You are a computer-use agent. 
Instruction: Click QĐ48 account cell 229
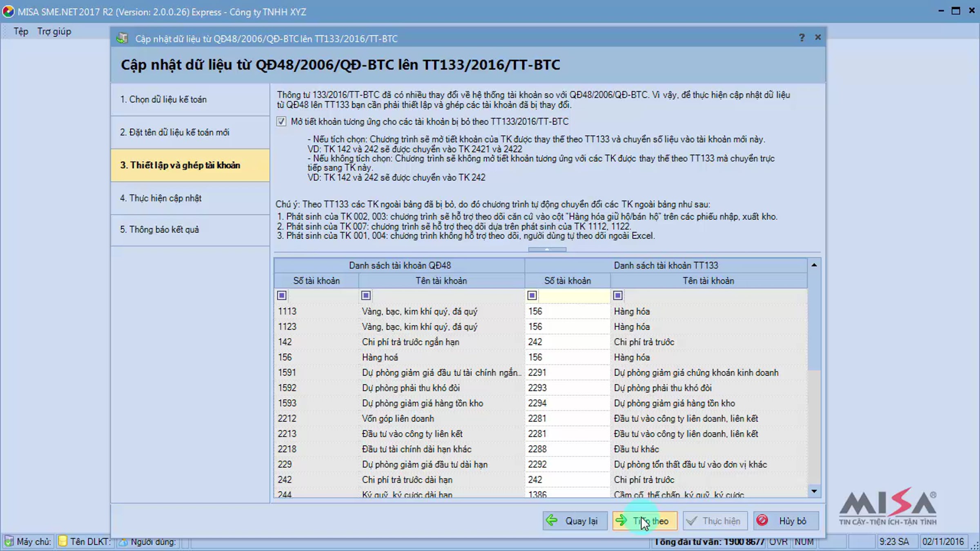[x=316, y=464]
